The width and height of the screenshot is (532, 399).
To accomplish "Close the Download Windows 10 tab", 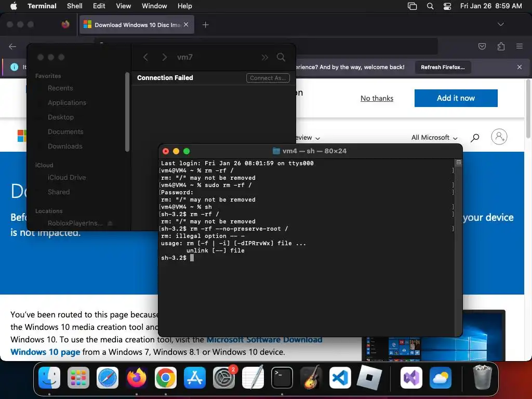I will tap(186, 24).
